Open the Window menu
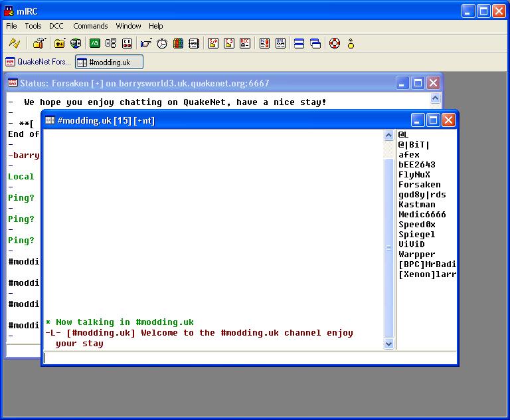Image resolution: width=510 pixels, height=420 pixels. (128, 26)
